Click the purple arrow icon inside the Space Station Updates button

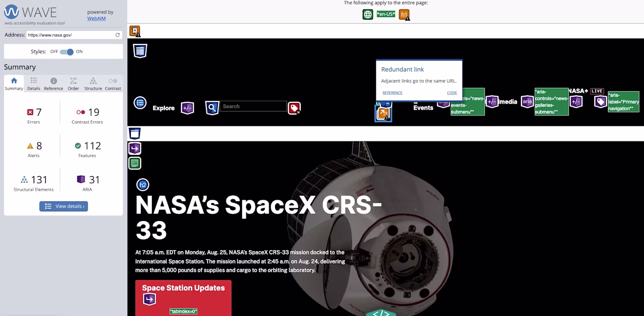[x=149, y=299]
